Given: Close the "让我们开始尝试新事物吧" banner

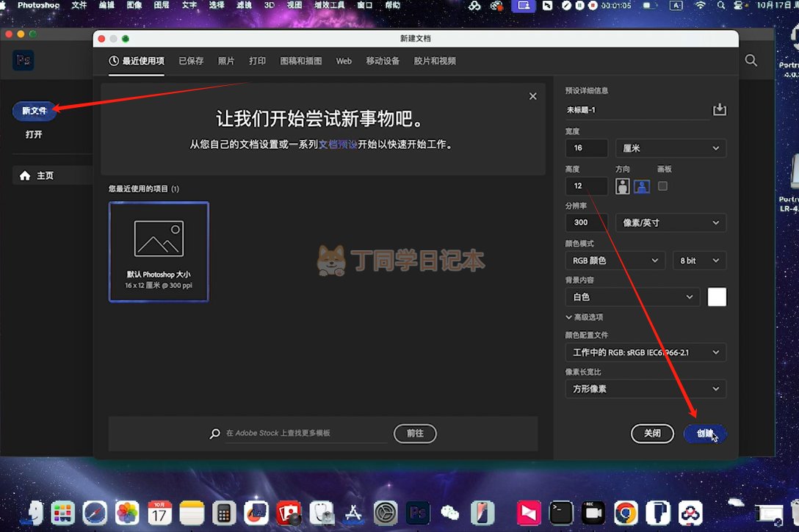Looking at the screenshot, I should 532,96.
